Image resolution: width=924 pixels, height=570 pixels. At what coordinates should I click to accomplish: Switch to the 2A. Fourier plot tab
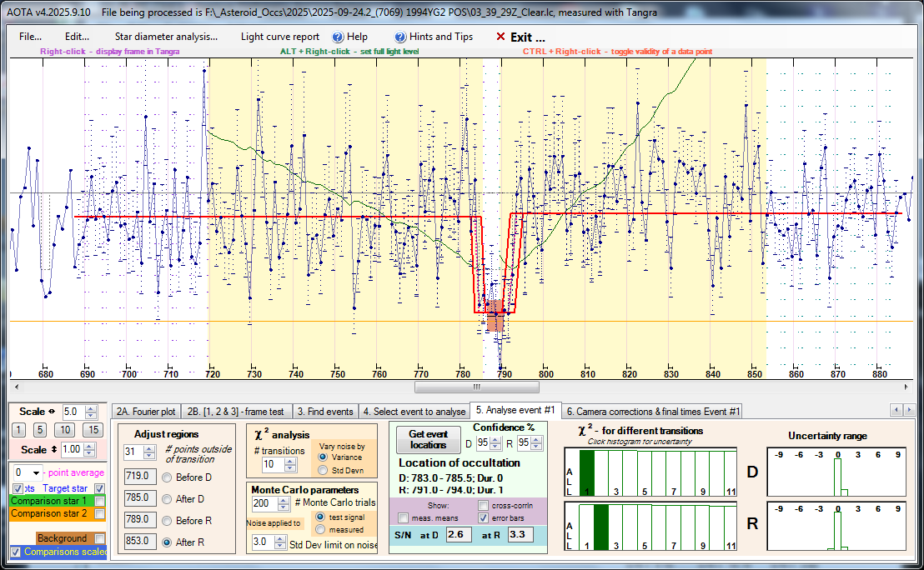(146, 412)
